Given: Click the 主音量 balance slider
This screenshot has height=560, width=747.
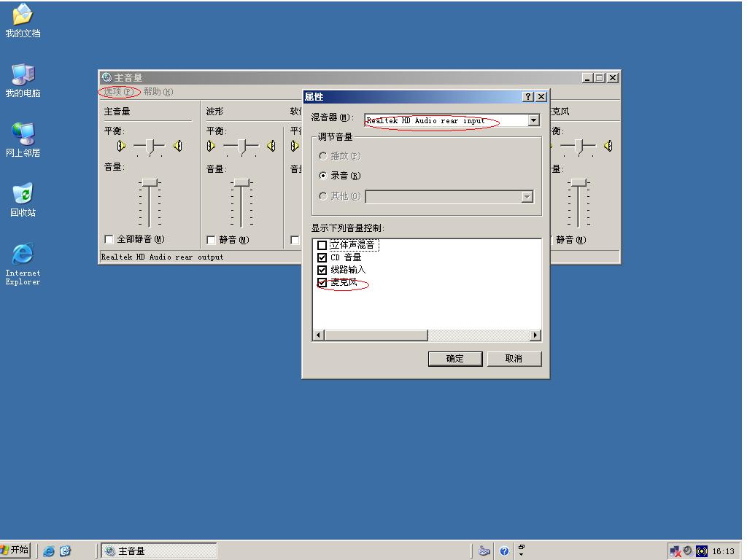Looking at the screenshot, I should [x=149, y=146].
